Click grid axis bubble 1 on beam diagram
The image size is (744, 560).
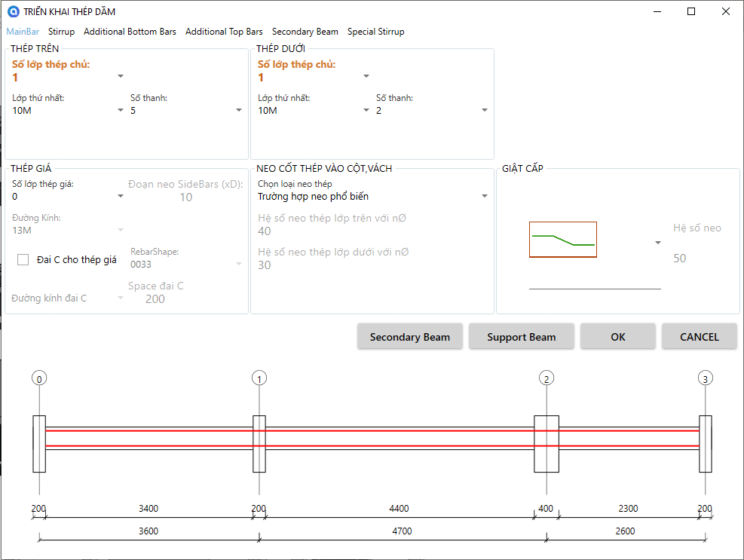click(259, 378)
